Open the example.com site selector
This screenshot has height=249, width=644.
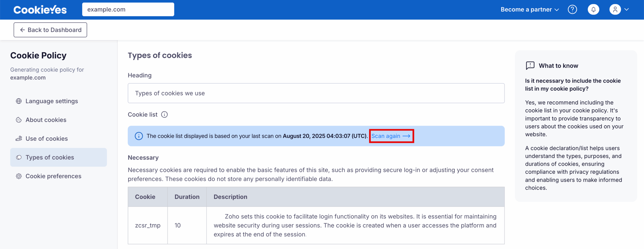(128, 10)
